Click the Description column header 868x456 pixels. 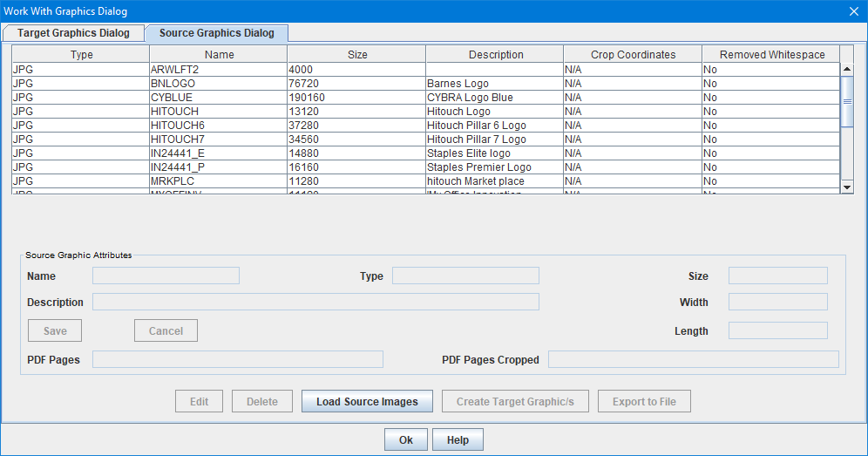click(x=495, y=54)
